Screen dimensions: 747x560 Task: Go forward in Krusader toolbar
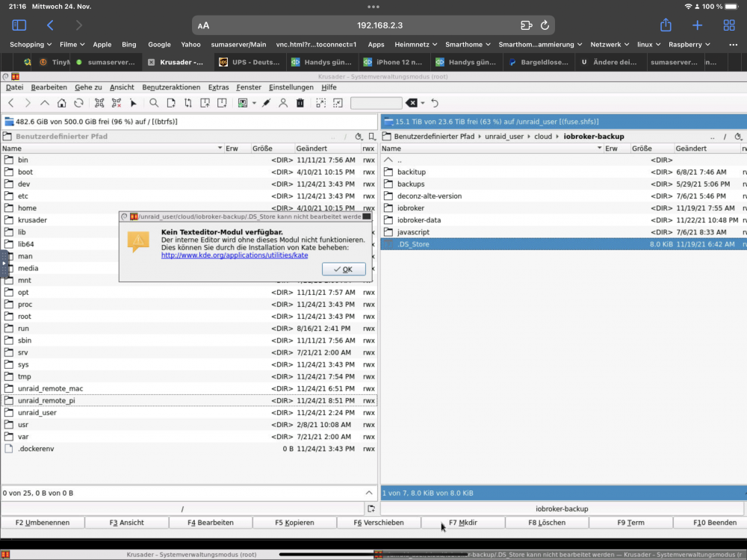coord(28,103)
